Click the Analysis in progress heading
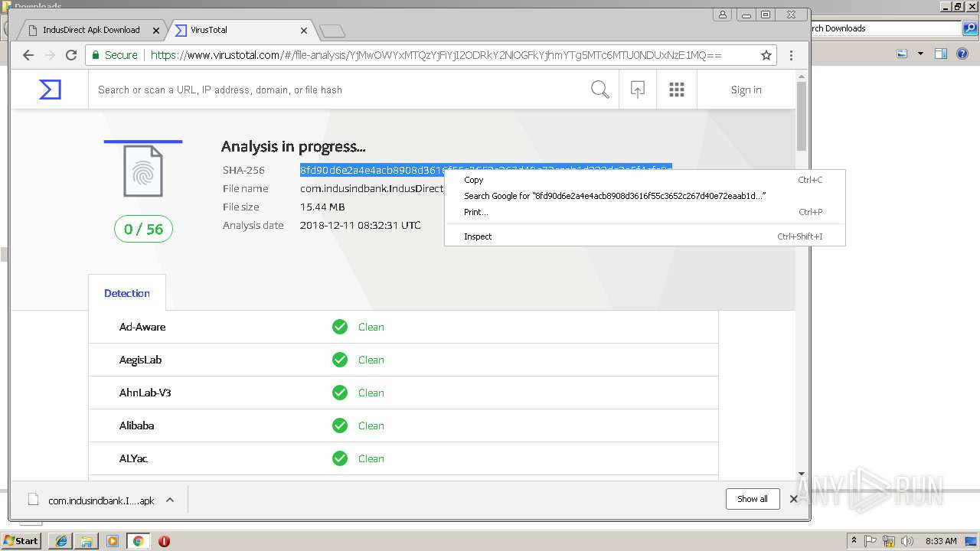The height and width of the screenshot is (551, 980). [x=293, y=147]
